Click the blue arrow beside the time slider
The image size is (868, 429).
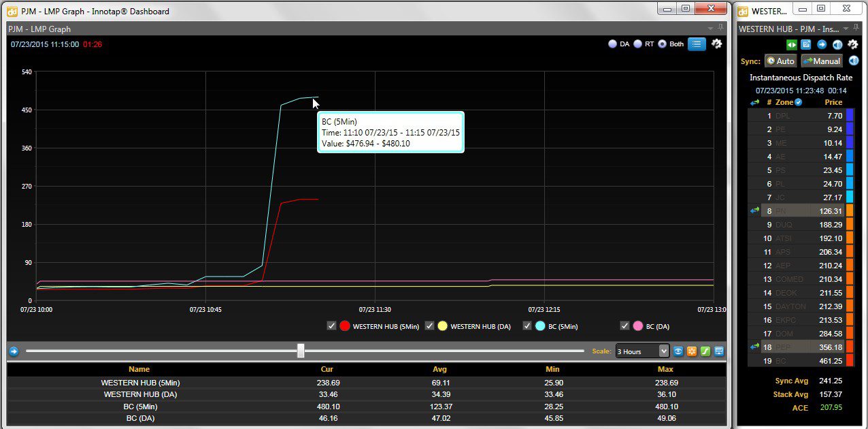point(14,351)
